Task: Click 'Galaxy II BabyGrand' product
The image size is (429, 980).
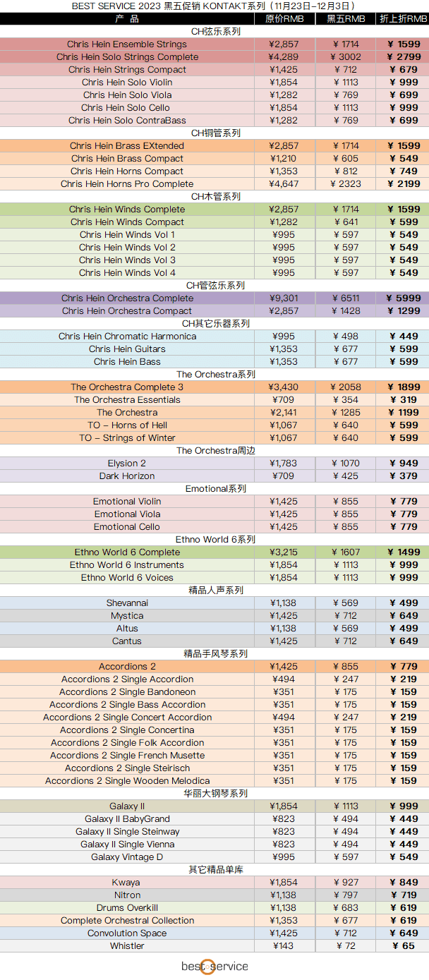Action: (127, 819)
